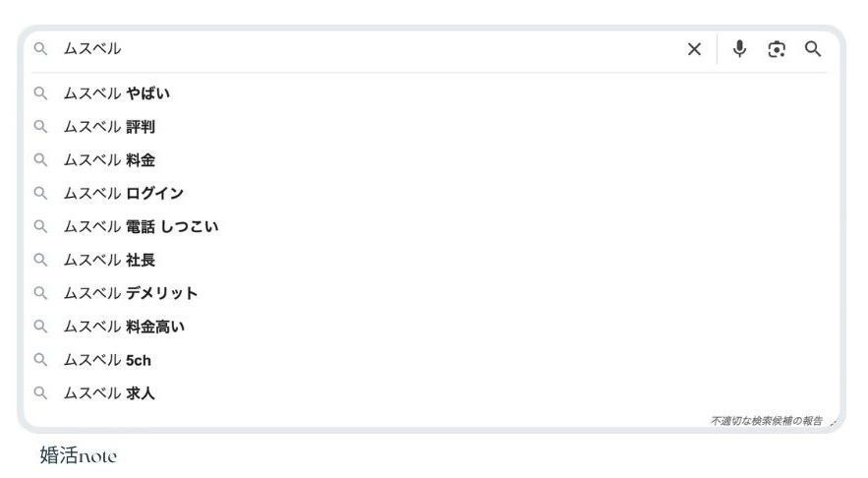Clear the search text with the X icon
The width and height of the screenshot is (868, 478).
(x=694, y=49)
